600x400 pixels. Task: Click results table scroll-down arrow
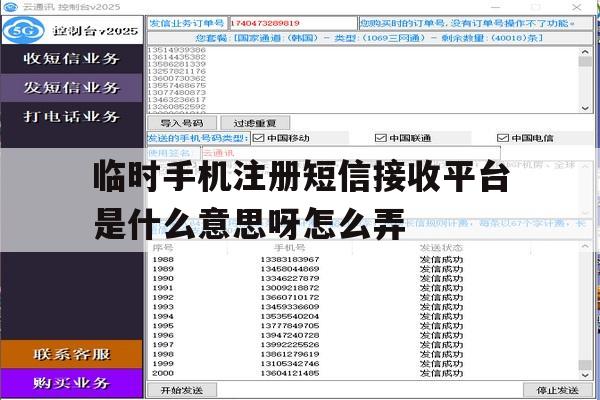click(585, 375)
